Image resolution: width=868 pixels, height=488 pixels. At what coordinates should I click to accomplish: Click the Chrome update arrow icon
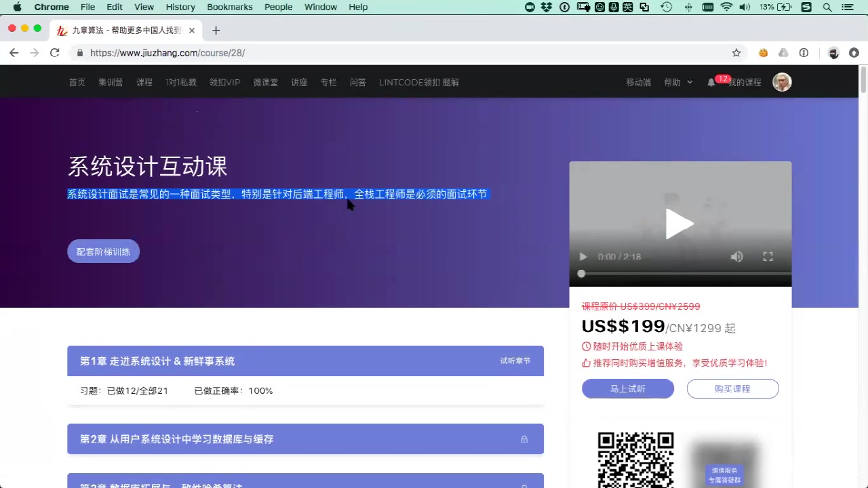coord(854,53)
